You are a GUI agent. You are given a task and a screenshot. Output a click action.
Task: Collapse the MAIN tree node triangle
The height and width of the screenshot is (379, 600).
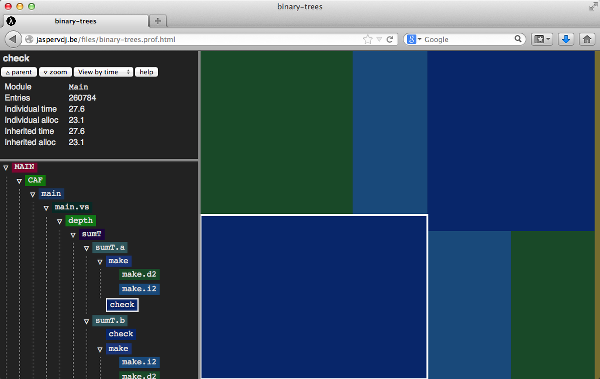pyautogui.click(x=6, y=167)
